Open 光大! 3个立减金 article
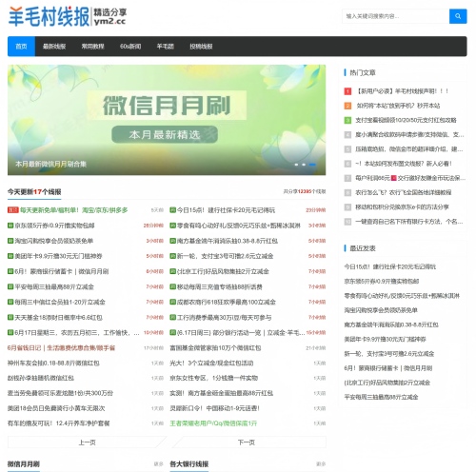Image resolution: width=476 pixels, height=472 pixels. (x=211, y=363)
